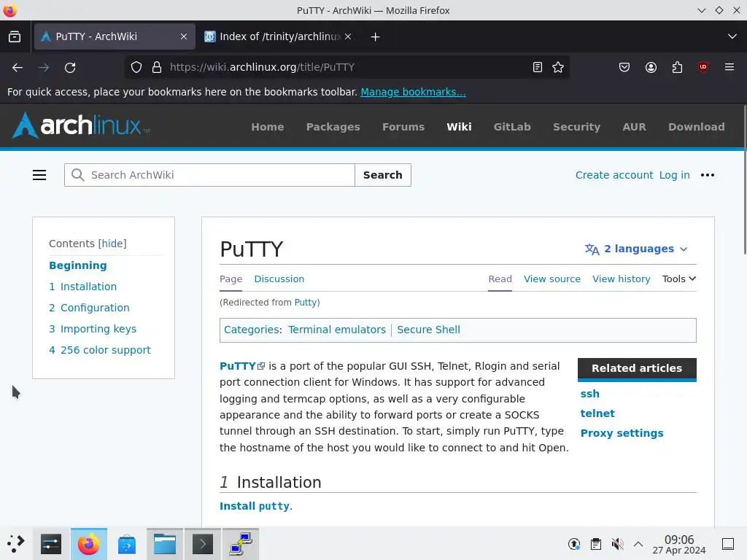Click the Search ArchWiki input field
This screenshot has height=560, width=747.
point(209,175)
